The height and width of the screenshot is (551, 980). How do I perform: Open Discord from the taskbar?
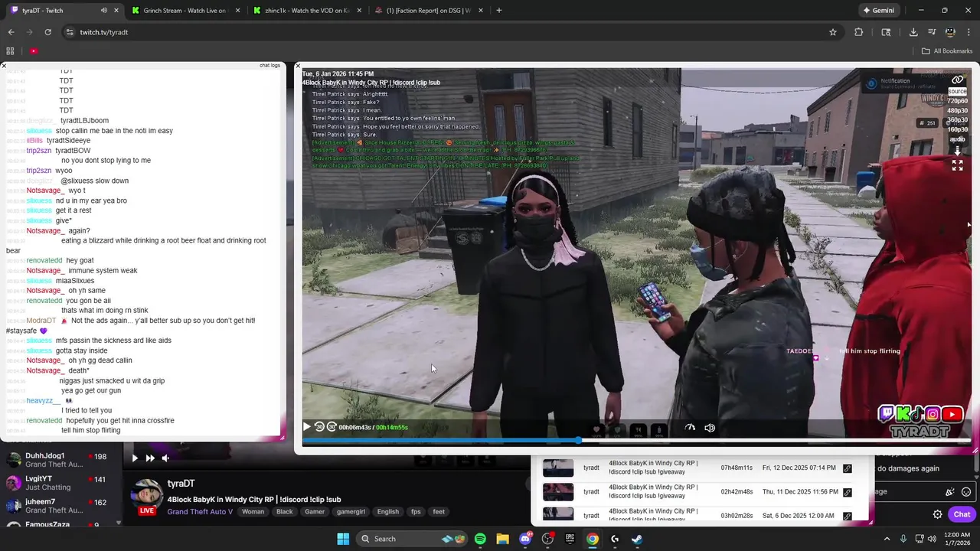(x=525, y=539)
